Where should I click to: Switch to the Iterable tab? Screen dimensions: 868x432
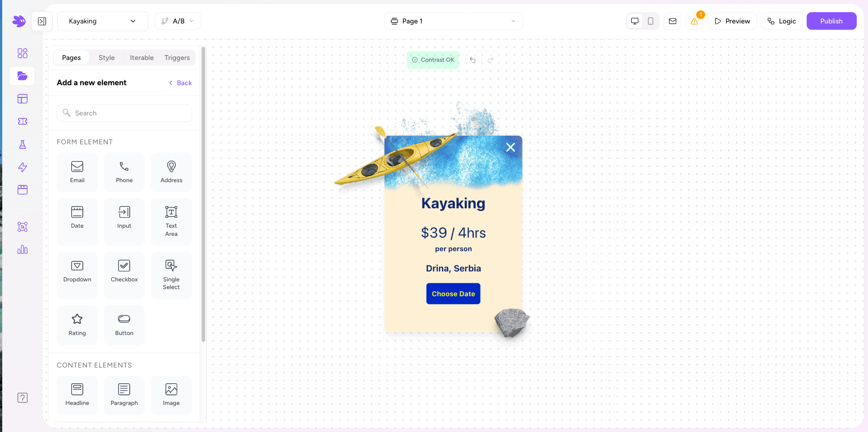point(142,58)
